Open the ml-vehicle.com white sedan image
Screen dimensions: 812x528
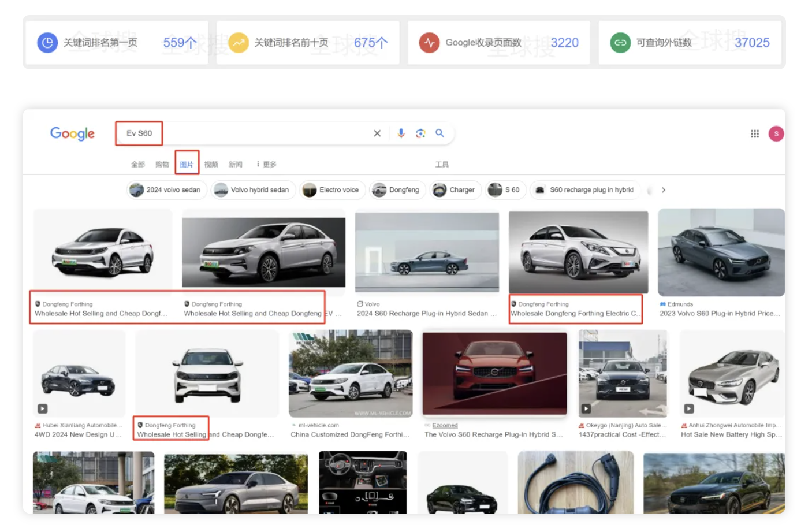(x=351, y=374)
